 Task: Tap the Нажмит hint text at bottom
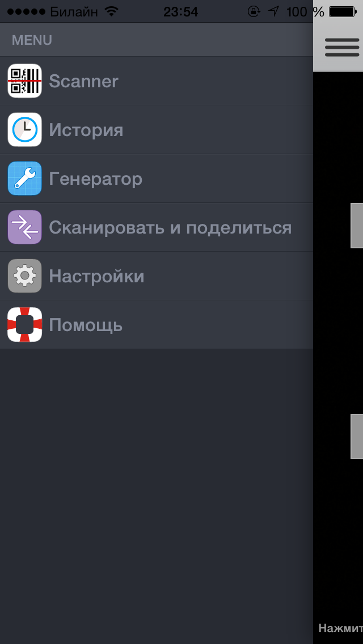(x=341, y=628)
